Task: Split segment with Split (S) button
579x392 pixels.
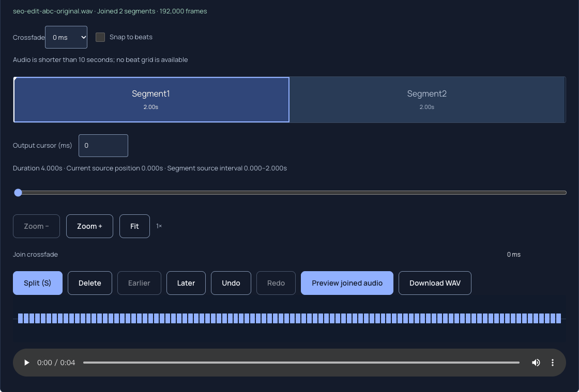Action: tap(38, 283)
